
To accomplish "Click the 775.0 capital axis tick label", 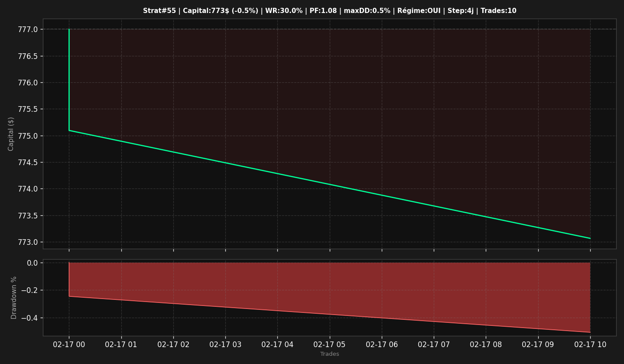I will click(28, 136).
